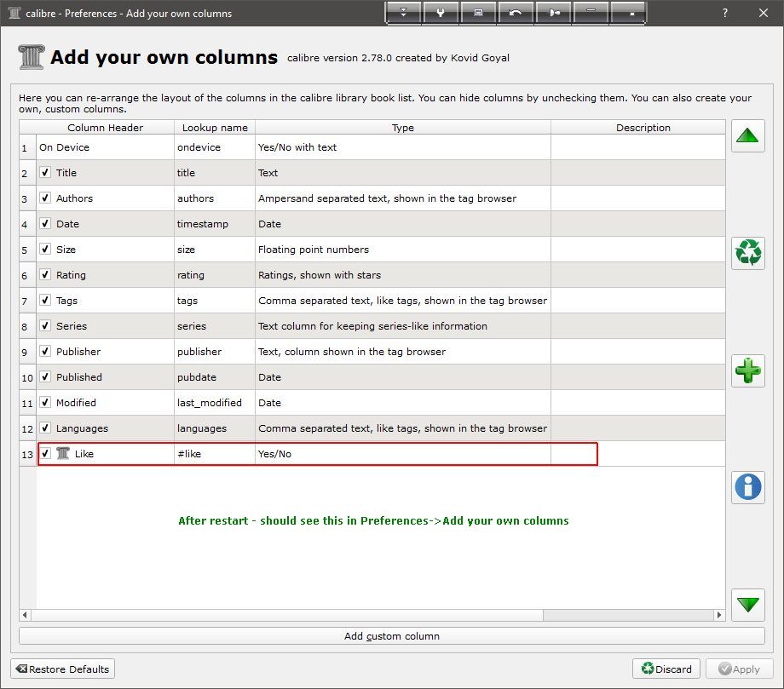Select the 'Ratings, shown with stars' cell
This screenshot has width=784, height=689.
click(403, 275)
